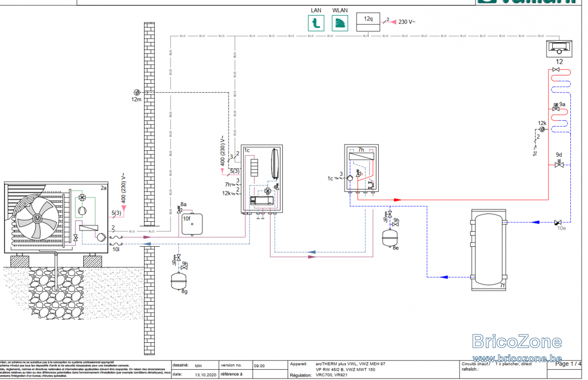Click the green LAN icon
Screen dimensions: 588x380
pos(316,23)
